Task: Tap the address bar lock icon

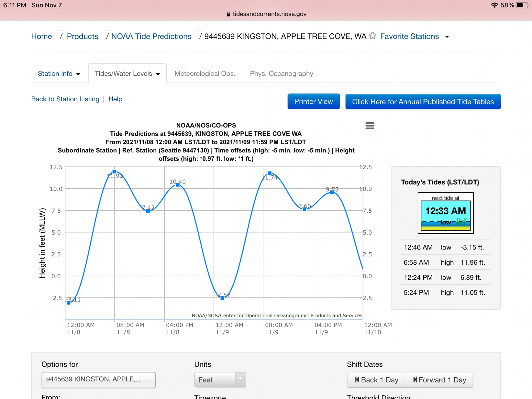Action: (228, 14)
